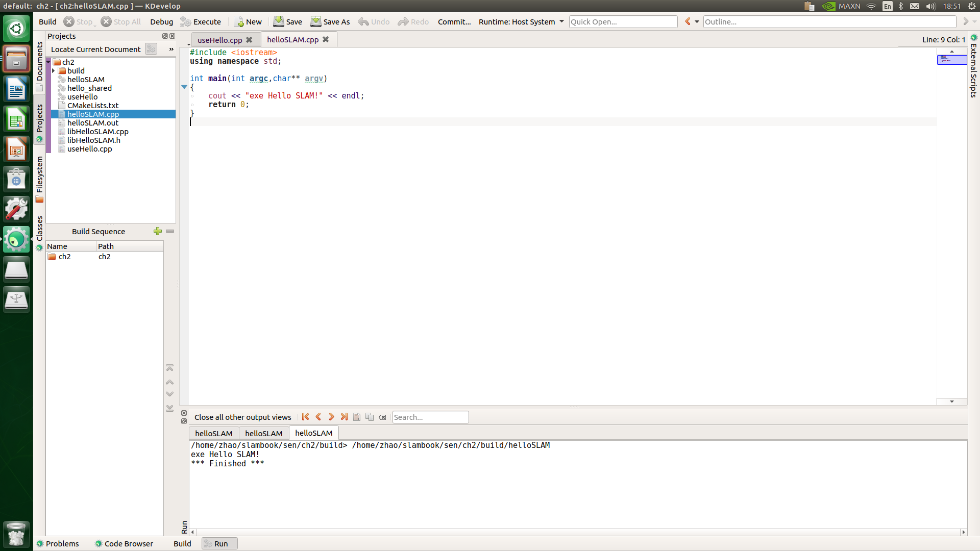Viewport: 980px width, 551px height.
Task: Click the output pane horizontal scrollbar
Action: (577, 532)
